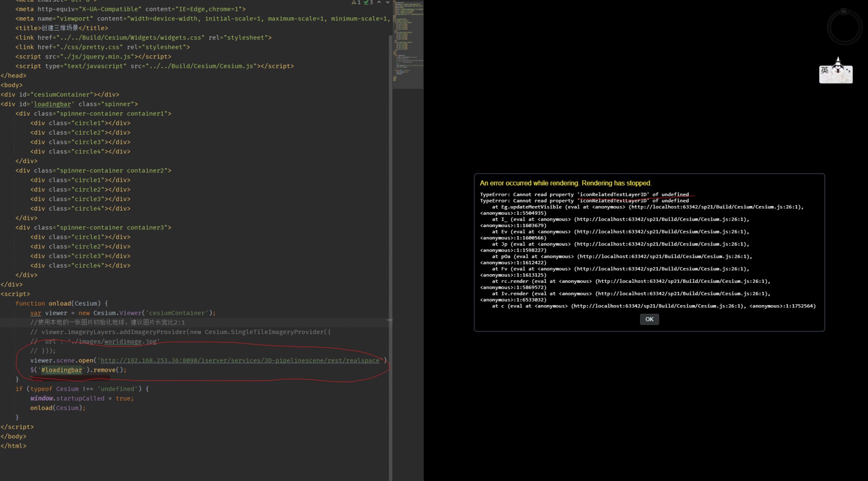
Task: Click the 'cesiumContainer' div id text
Action: [x=60, y=95]
